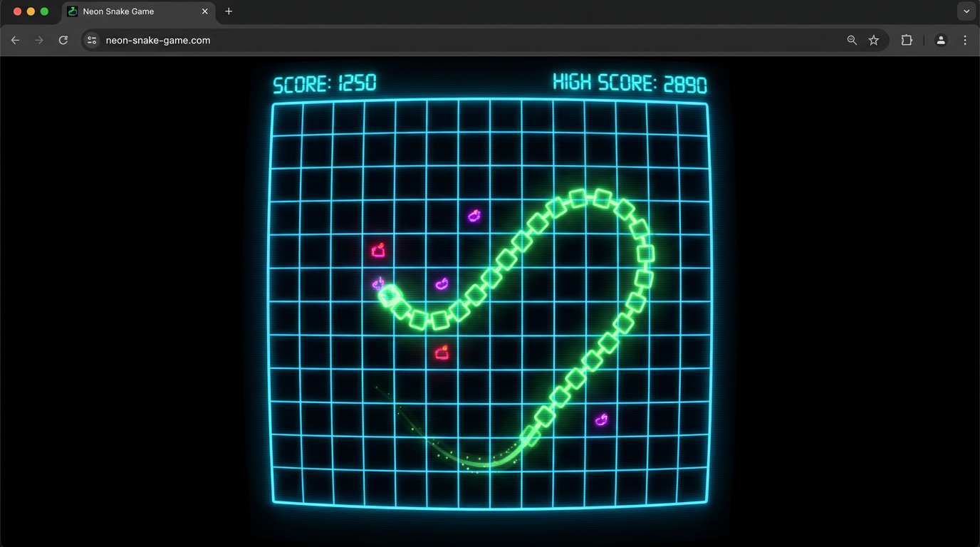Expand the tab search dropdown

pos(966,11)
